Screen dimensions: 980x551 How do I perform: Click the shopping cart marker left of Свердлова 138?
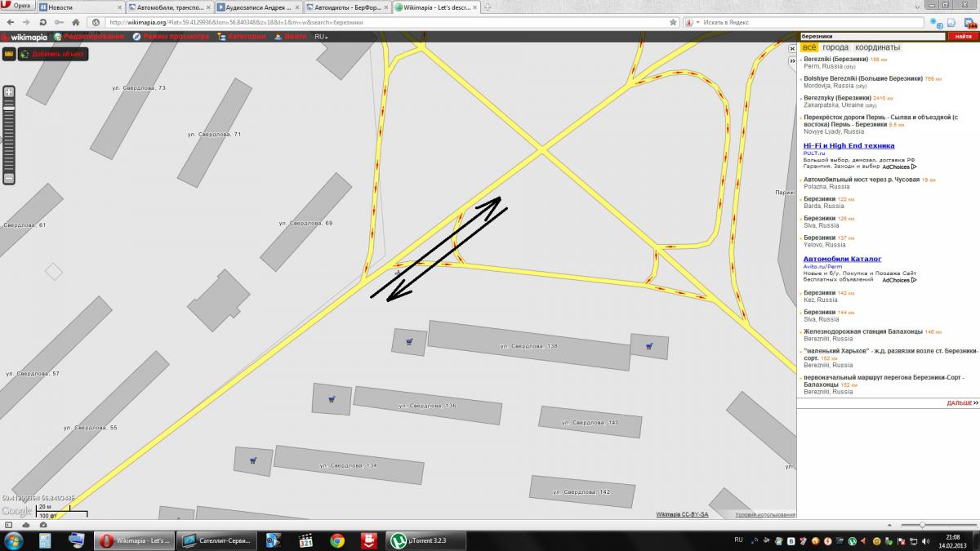pyautogui.click(x=408, y=342)
